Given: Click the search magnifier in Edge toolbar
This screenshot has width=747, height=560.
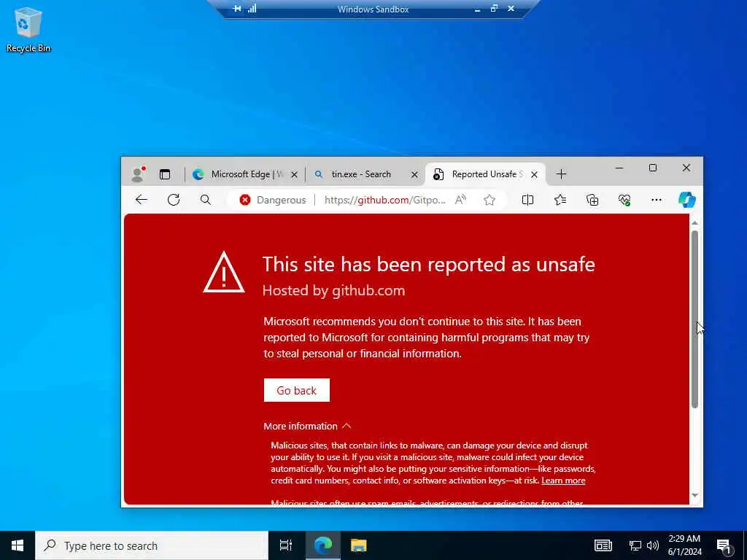Looking at the screenshot, I should pos(205,200).
